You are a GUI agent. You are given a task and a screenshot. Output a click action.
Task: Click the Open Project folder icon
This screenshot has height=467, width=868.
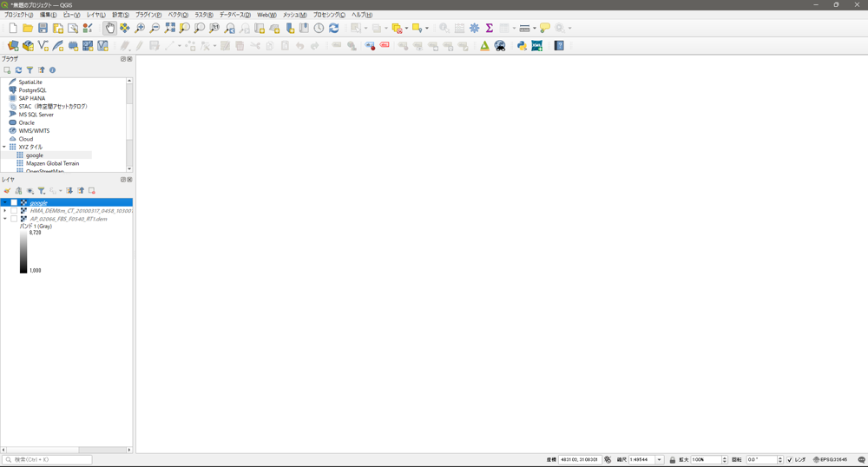(28, 29)
